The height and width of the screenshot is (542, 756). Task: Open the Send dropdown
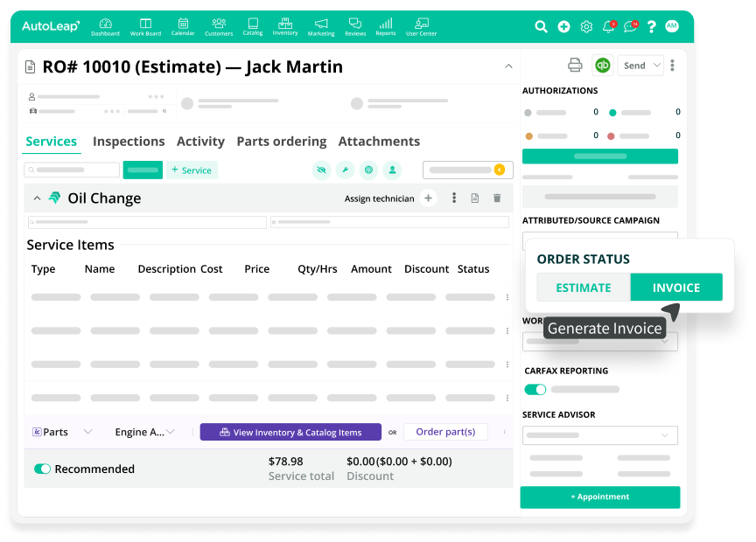pos(640,66)
